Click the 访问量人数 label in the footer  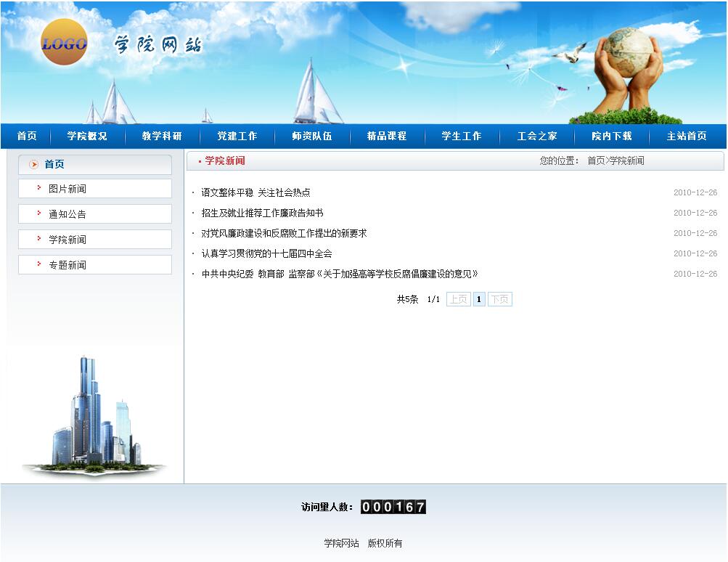pyautogui.click(x=327, y=507)
